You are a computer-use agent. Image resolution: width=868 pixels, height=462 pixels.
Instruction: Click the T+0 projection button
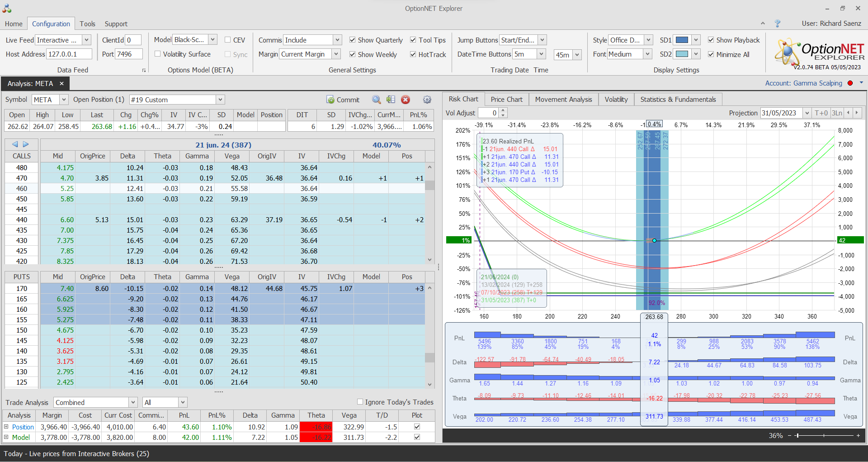[x=821, y=113]
